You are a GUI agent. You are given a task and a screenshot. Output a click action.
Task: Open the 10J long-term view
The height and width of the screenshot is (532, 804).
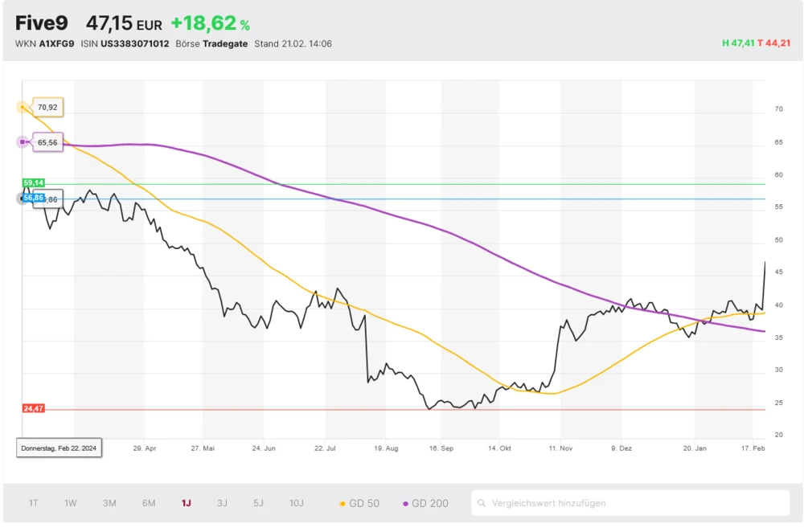pos(297,503)
